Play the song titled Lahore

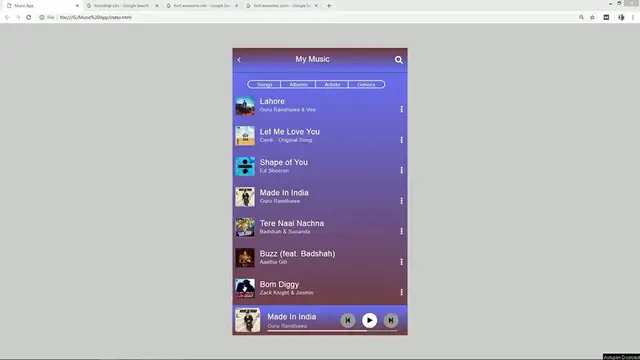click(272, 101)
